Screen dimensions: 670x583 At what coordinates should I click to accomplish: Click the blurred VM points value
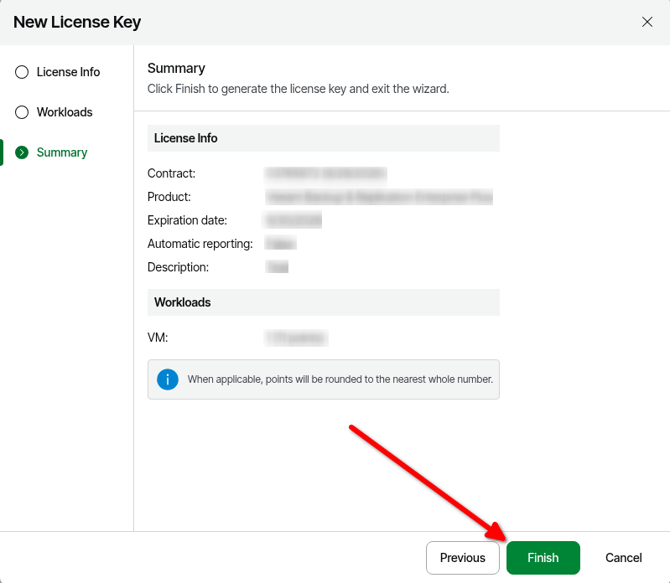(296, 338)
